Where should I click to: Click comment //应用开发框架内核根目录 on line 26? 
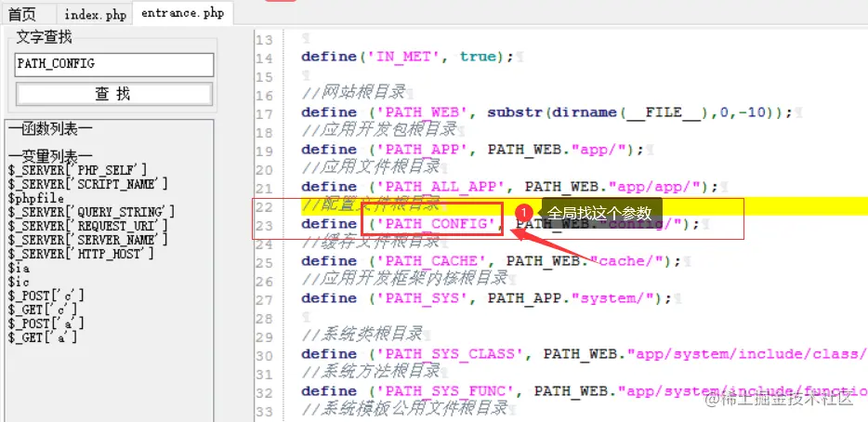coord(404,278)
